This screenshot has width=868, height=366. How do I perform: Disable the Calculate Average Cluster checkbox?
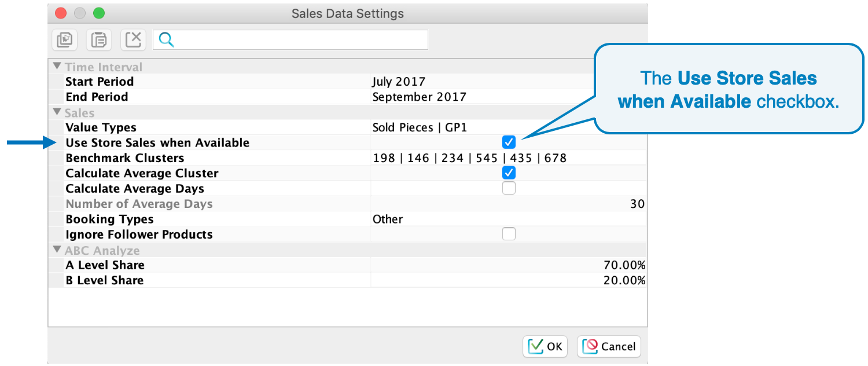point(509,173)
